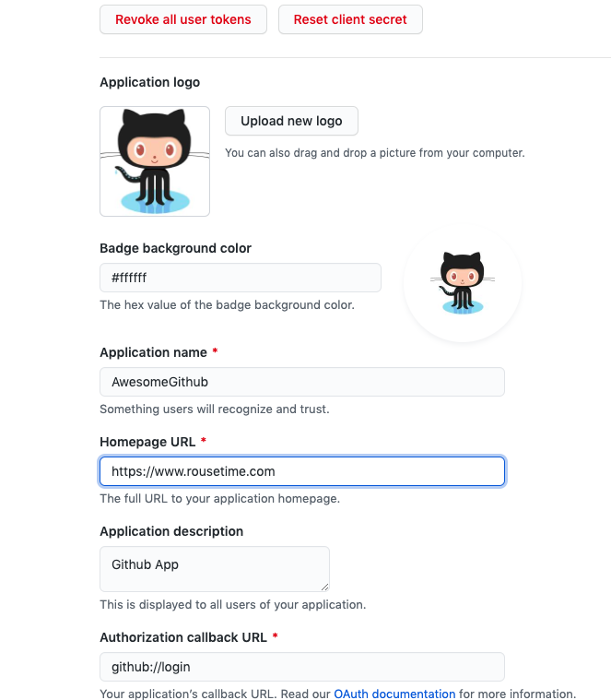The width and height of the screenshot is (611, 700).
Task: Click the Badge background color label
Action: pos(175,248)
